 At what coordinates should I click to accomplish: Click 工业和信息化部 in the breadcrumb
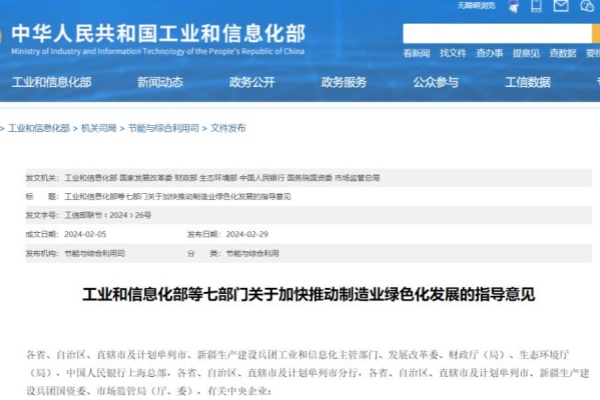39,128
